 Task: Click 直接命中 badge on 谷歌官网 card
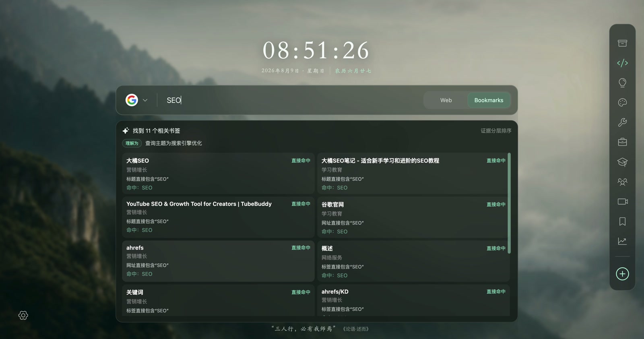pyautogui.click(x=496, y=205)
